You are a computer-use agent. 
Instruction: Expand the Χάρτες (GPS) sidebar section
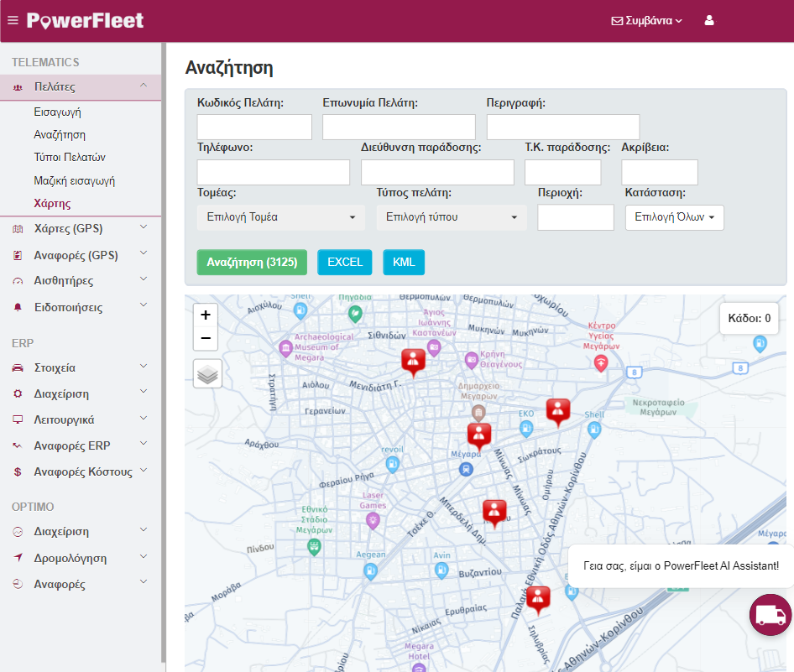pos(81,228)
